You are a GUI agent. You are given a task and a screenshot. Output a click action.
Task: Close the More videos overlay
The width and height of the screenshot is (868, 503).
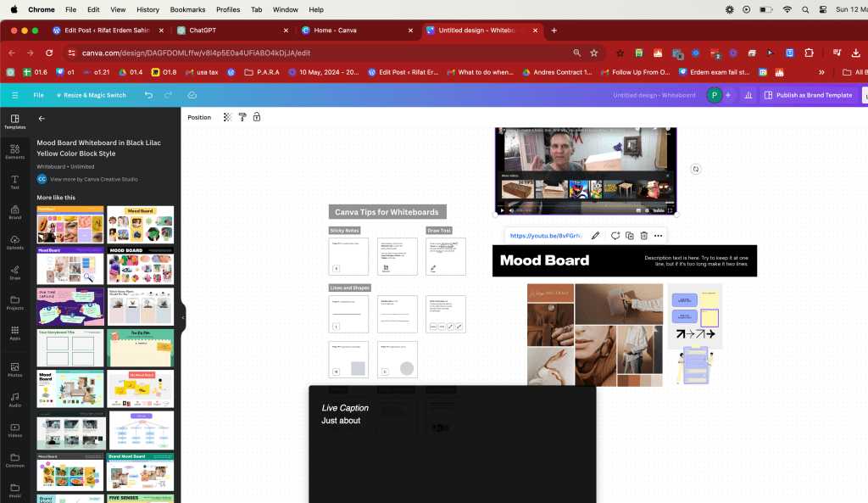(667, 176)
